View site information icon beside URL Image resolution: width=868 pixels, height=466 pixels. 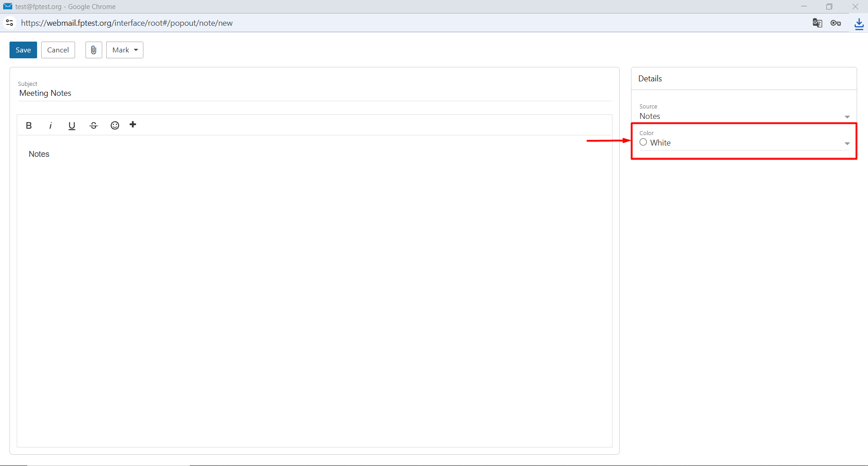tap(9, 23)
